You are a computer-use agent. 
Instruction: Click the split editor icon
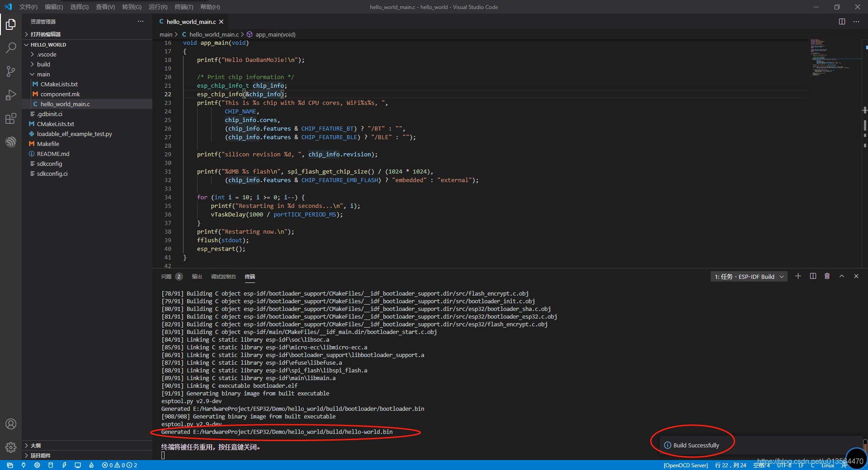[x=842, y=22]
